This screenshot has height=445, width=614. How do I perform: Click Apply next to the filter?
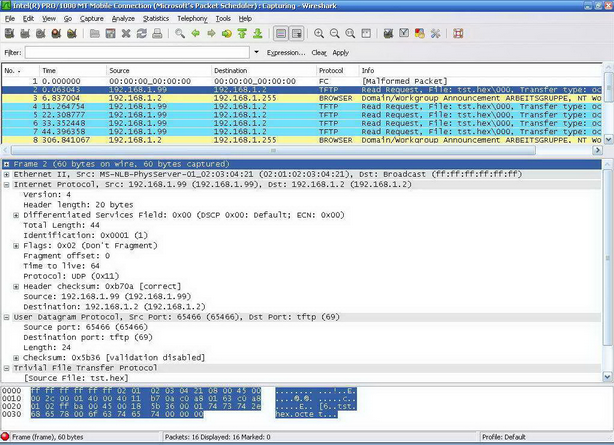pos(340,52)
